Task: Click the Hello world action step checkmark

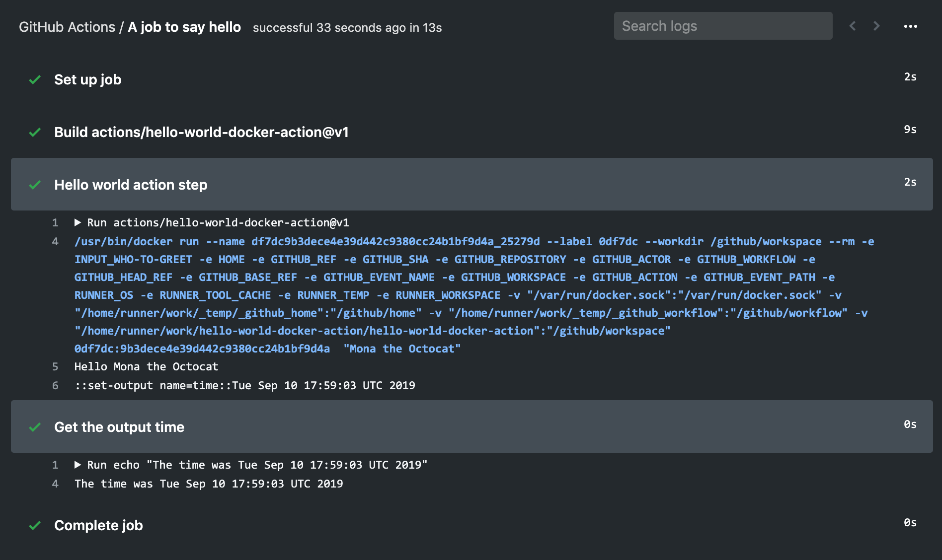Action: click(x=35, y=185)
